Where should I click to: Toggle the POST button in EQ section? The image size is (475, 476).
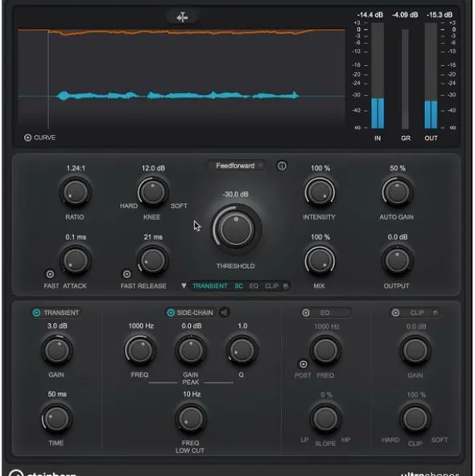pyautogui.click(x=304, y=364)
